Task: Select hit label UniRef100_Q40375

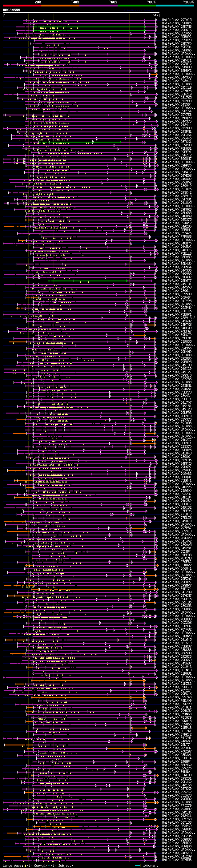Action: (x=176, y=121)
